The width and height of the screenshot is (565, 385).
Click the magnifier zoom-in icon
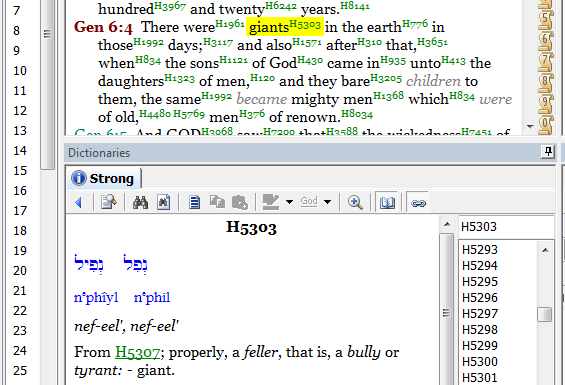click(x=355, y=202)
